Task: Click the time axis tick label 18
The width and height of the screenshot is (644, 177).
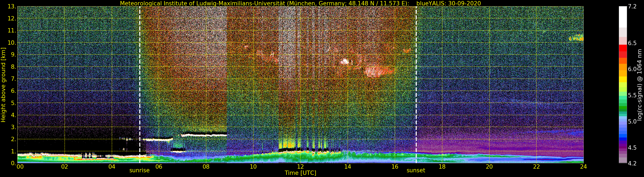Action: (x=442, y=167)
